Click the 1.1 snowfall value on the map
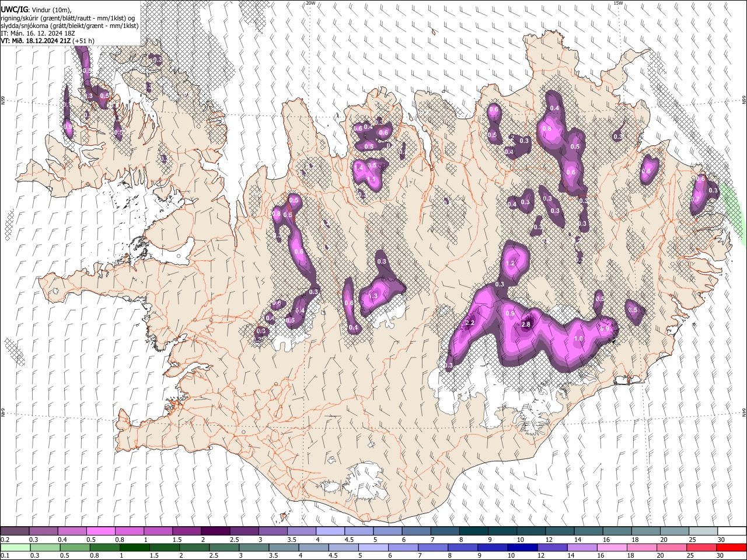 pos(371,179)
